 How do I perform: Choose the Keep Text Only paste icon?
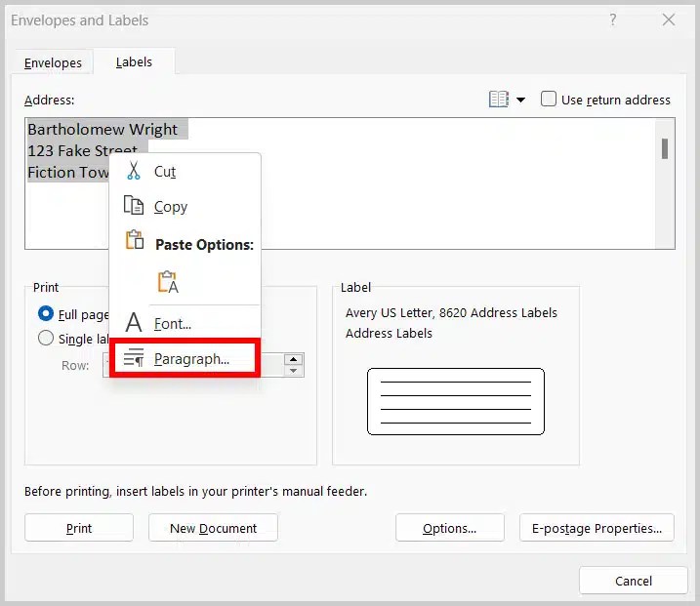168,282
